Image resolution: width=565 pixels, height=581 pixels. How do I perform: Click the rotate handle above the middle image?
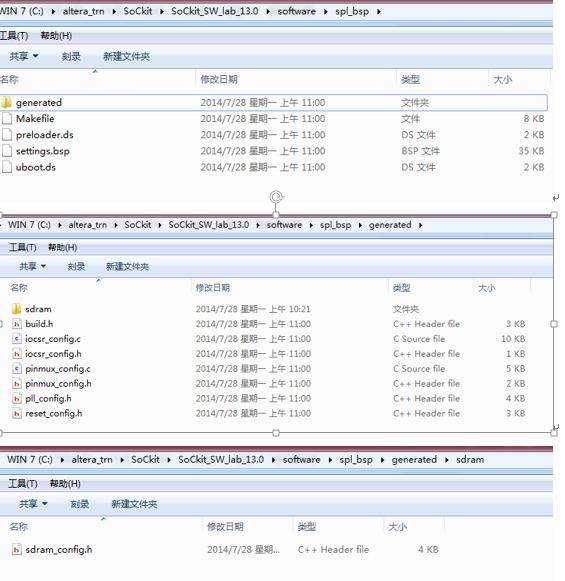click(276, 197)
